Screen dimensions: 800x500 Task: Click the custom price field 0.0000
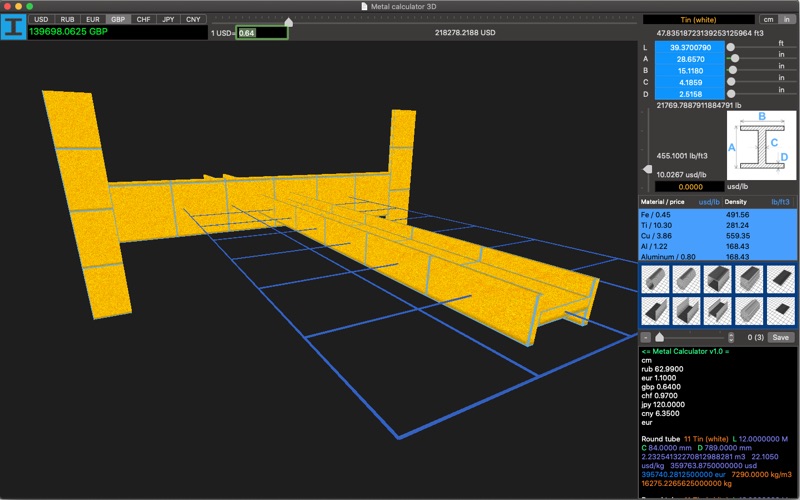pos(690,187)
